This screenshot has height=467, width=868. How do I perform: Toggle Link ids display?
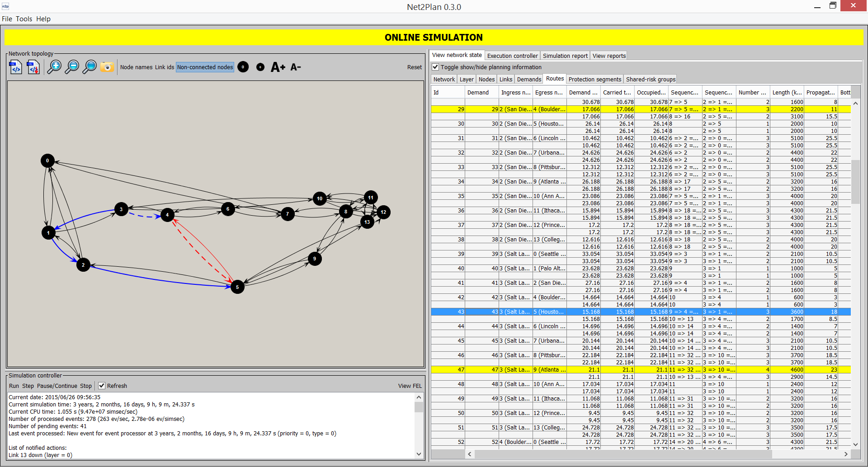(x=165, y=67)
